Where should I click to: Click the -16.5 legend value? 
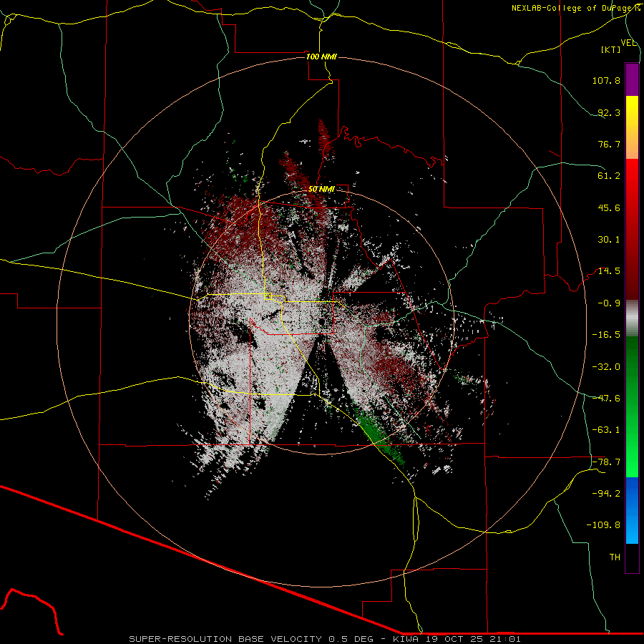(x=606, y=335)
